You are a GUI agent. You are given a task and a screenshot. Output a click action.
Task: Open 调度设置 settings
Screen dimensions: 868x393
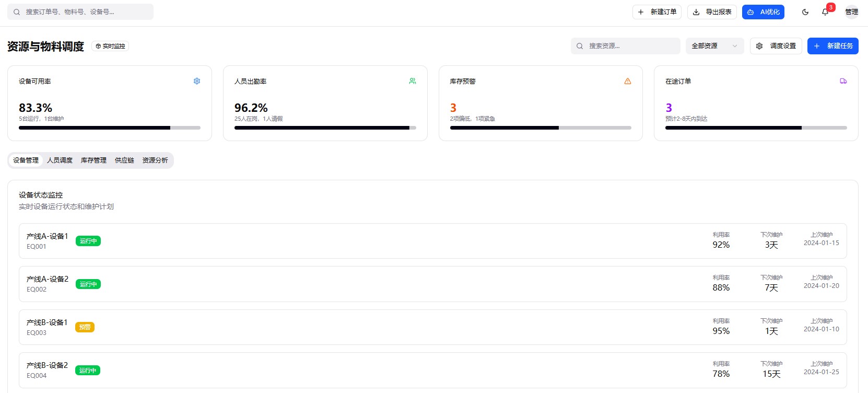pos(776,46)
